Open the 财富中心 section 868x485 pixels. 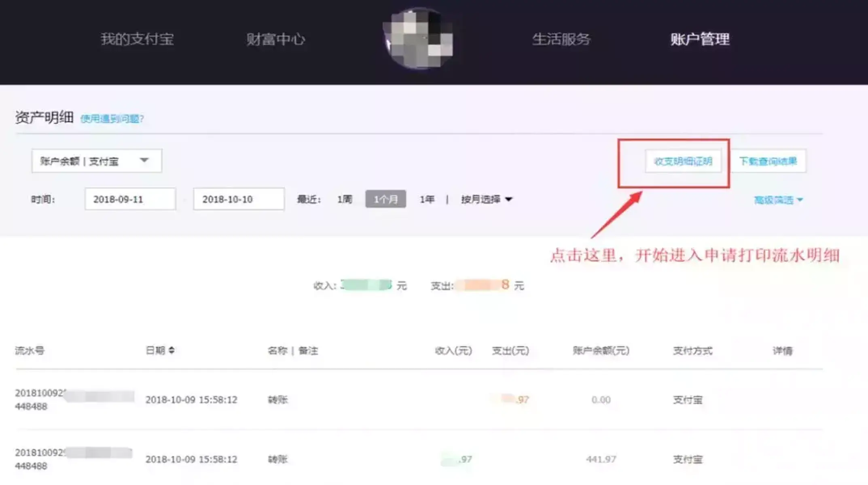[x=276, y=39]
